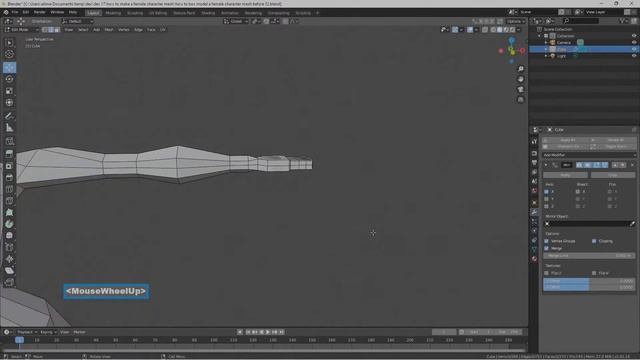Screen dimensions: 640x360
Task: Pick the Annotate tool
Action: click(x=9, y=116)
